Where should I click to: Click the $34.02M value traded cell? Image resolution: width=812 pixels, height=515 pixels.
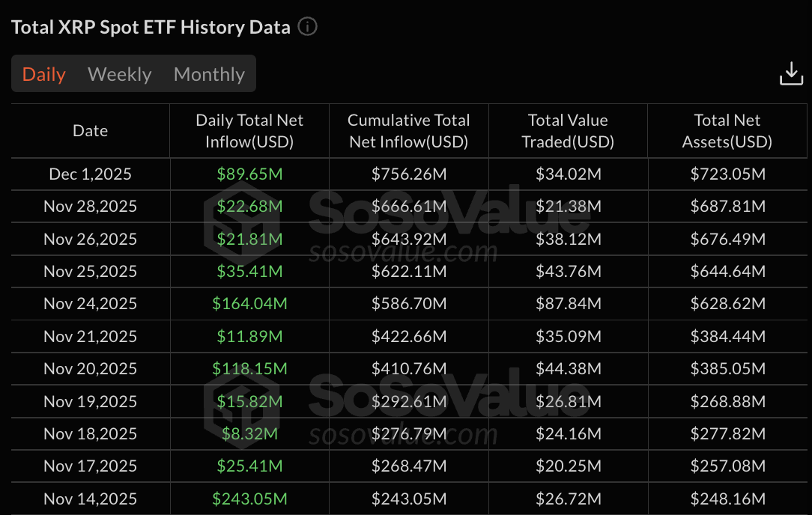coord(568,174)
